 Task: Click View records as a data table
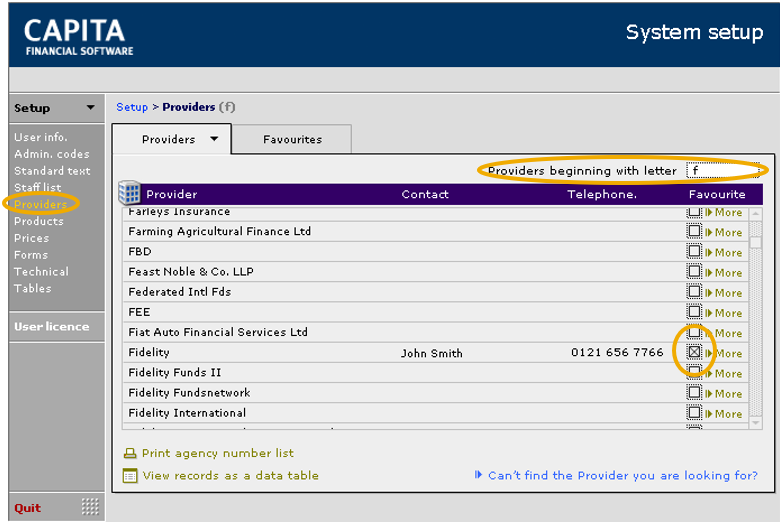pyautogui.click(x=230, y=475)
